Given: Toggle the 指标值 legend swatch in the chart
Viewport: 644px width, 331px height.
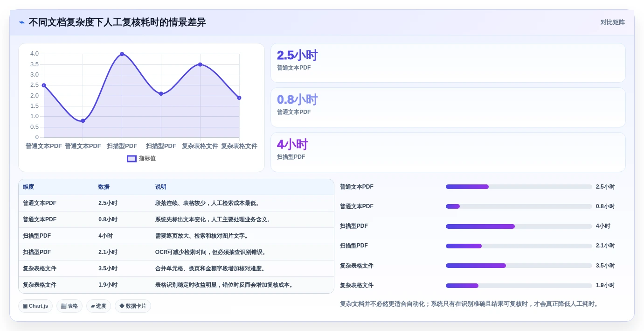Looking at the screenshot, I should point(132,159).
